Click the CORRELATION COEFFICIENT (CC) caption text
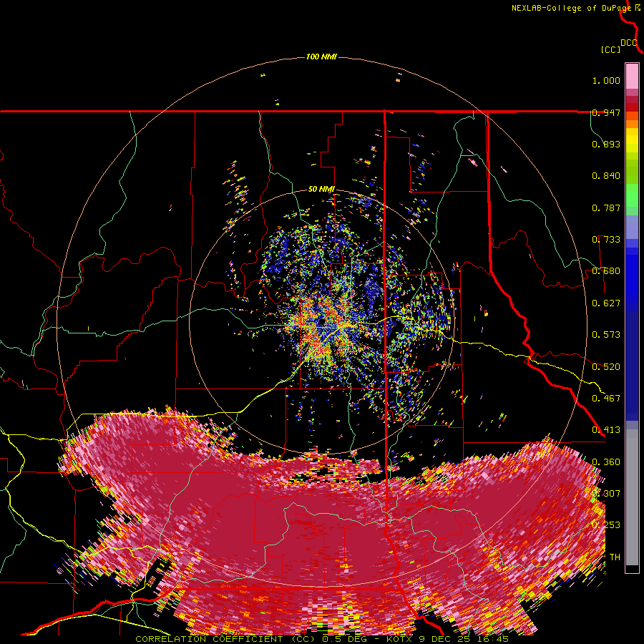644x644 pixels. (x=225, y=639)
